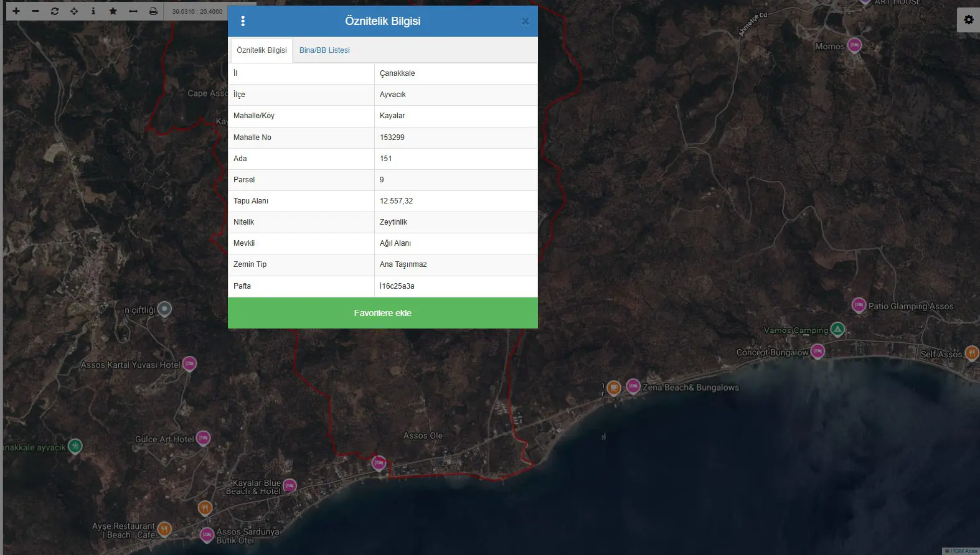Open settings gear at top right

[x=968, y=20]
